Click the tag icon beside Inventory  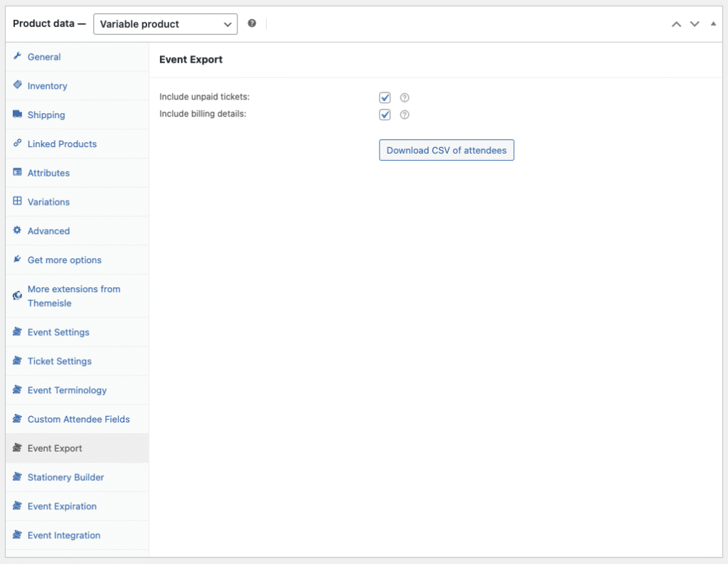[x=17, y=85]
